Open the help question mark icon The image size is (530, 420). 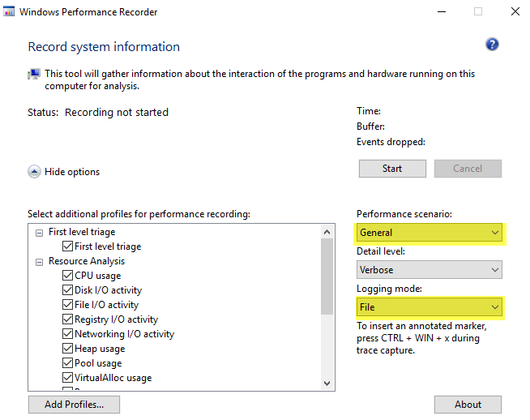[x=492, y=45]
